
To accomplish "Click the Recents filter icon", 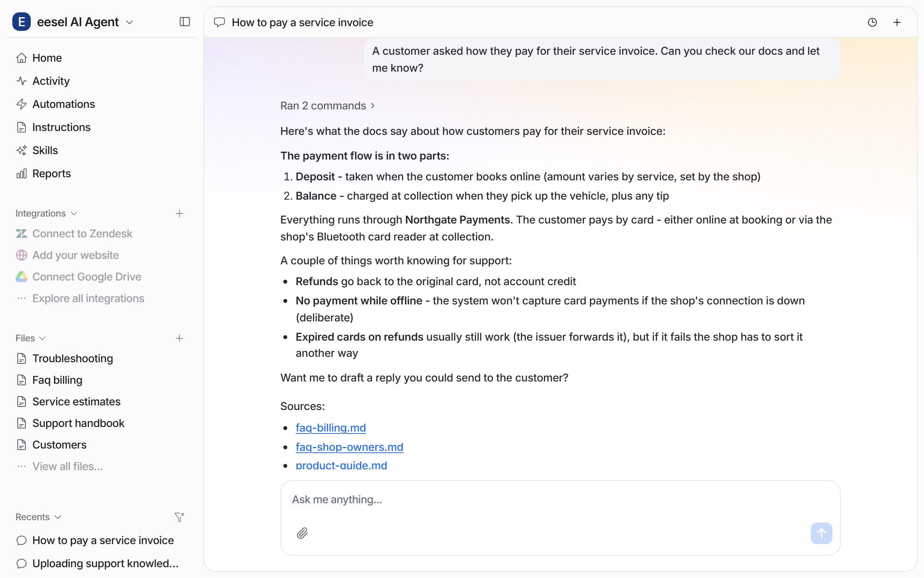I will [x=179, y=517].
